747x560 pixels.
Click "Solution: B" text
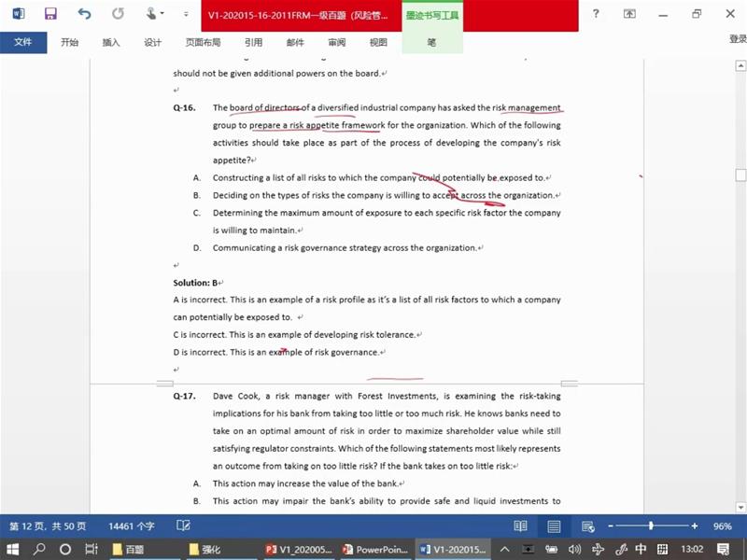click(195, 283)
